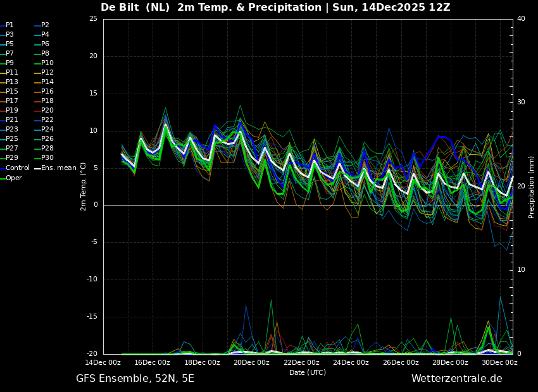Click the 20Dec 00z x-axis tick label
538x392 pixels.
[x=252, y=363]
